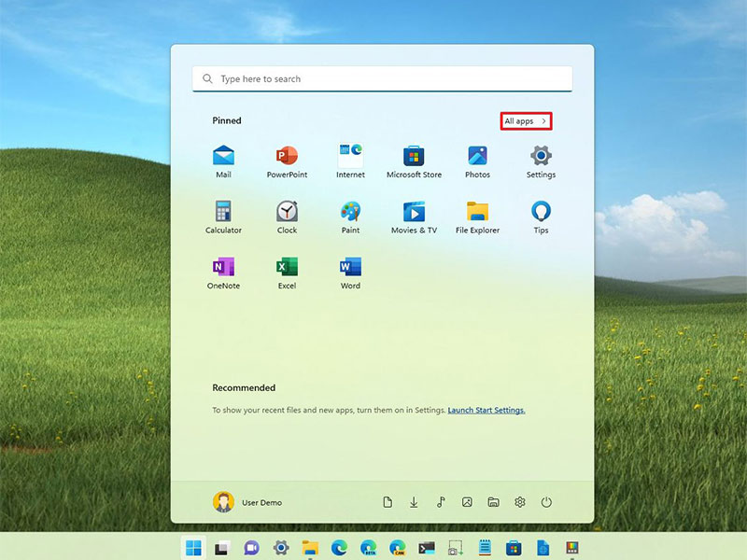This screenshot has width=747, height=560.
Task: Open the Movies & TV app
Action: coord(414,217)
